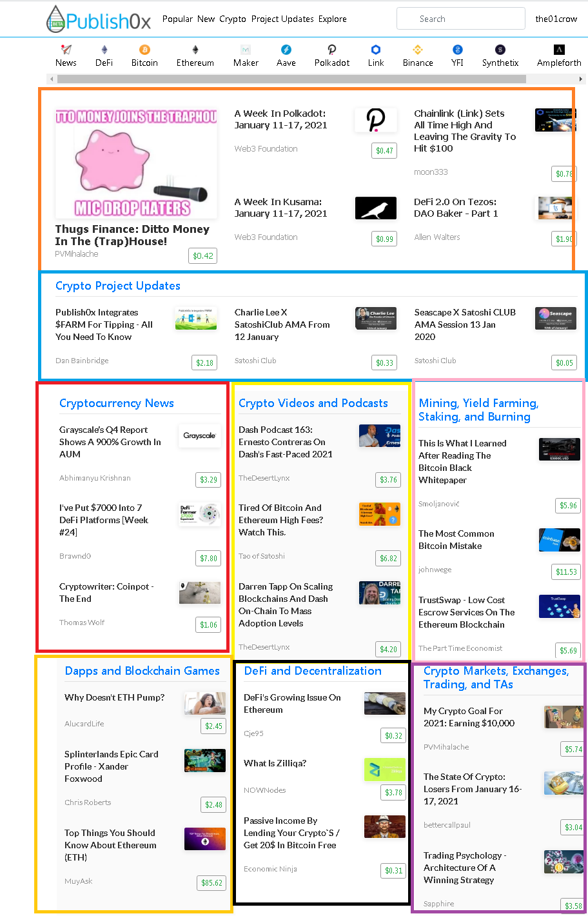This screenshot has height=916, width=588.
Task: Select the Binance category icon
Action: point(418,50)
